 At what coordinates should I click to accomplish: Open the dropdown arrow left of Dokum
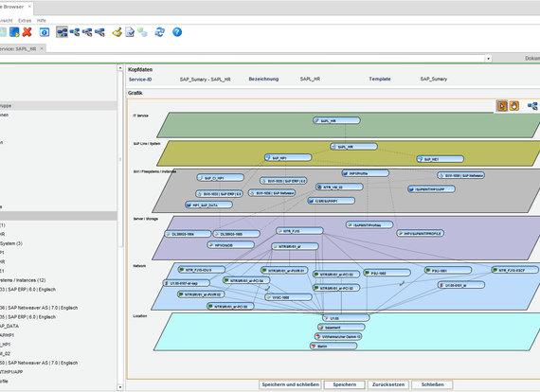pos(488,59)
